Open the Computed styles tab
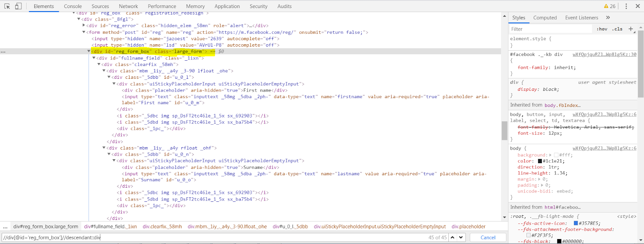 click(x=545, y=18)
